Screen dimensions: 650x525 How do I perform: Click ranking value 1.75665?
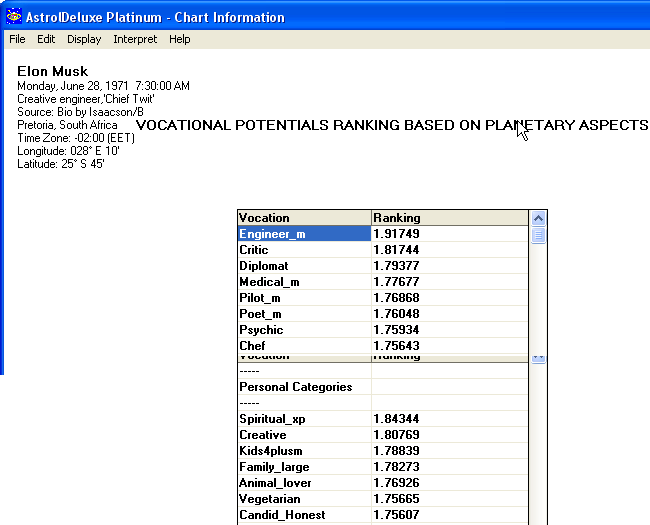396,499
